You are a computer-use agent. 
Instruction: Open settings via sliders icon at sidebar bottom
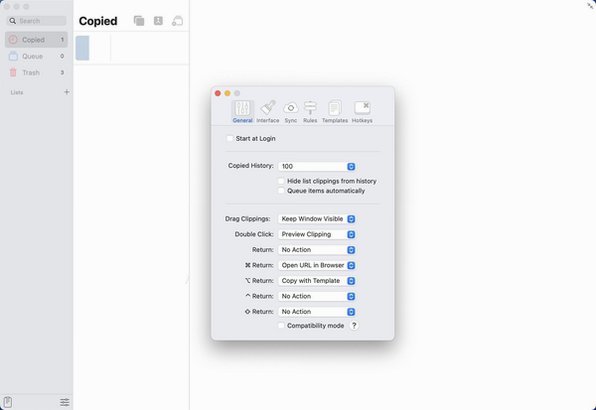pos(65,402)
